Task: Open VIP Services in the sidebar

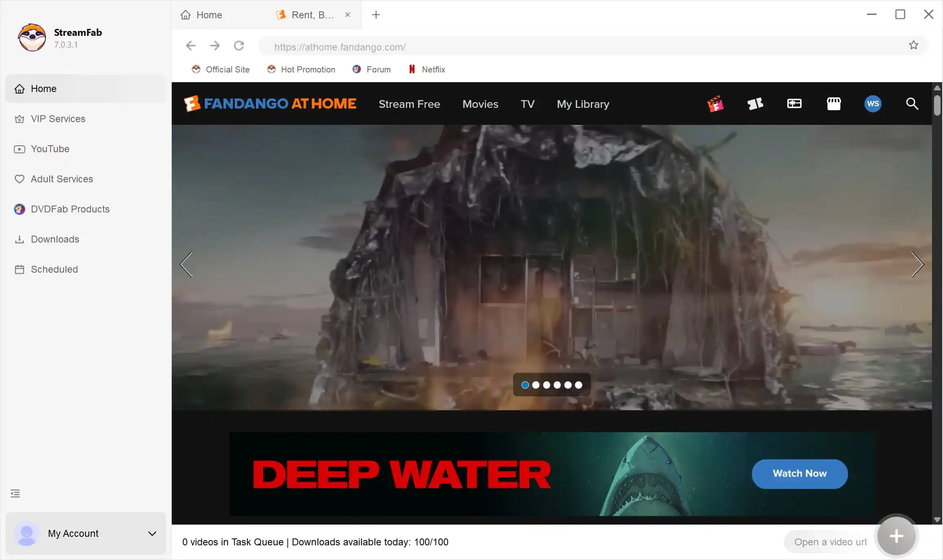Action: click(85, 119)
